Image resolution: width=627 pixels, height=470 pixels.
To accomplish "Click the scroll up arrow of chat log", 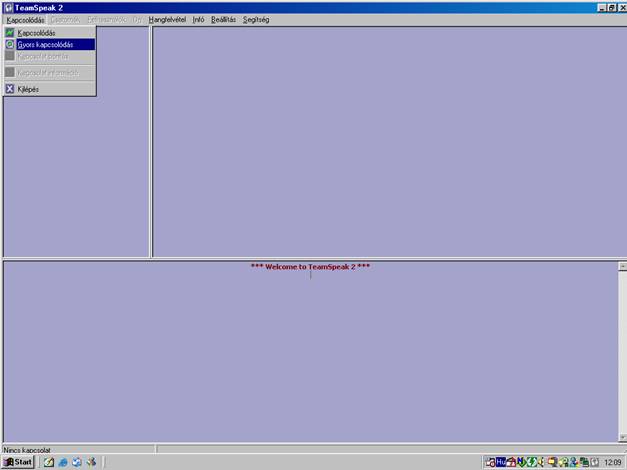I will coord(623,266).
